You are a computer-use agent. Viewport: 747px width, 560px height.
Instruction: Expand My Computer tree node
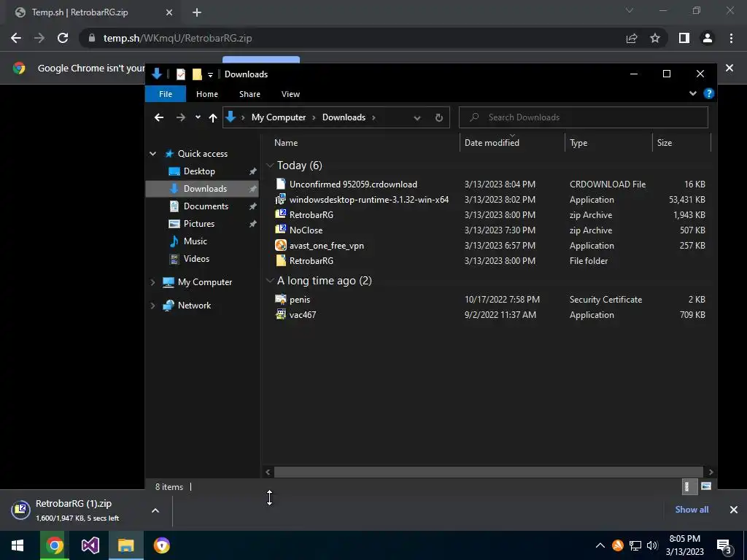click(x=153, y=282)
